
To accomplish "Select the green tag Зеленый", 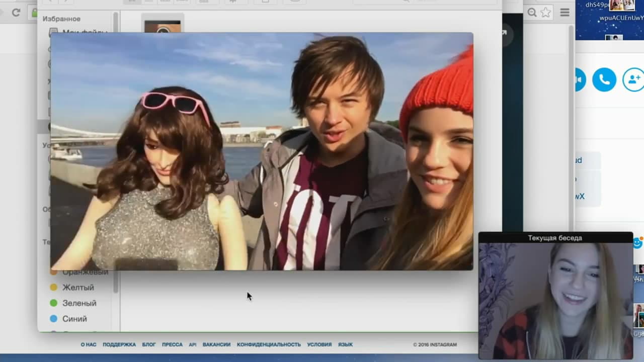I will pos(79,303).
